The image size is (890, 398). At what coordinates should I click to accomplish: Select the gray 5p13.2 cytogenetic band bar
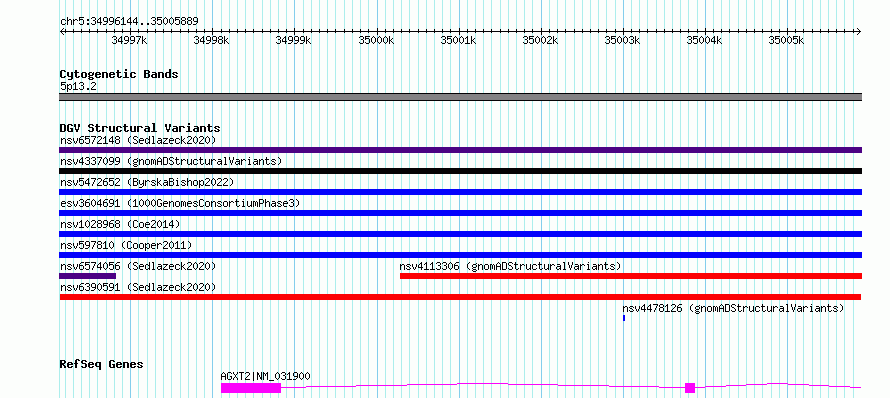460,97
